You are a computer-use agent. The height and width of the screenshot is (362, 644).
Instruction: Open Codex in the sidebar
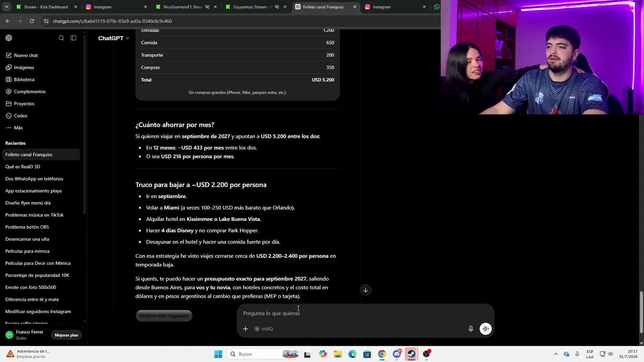(x=40, y=116)
